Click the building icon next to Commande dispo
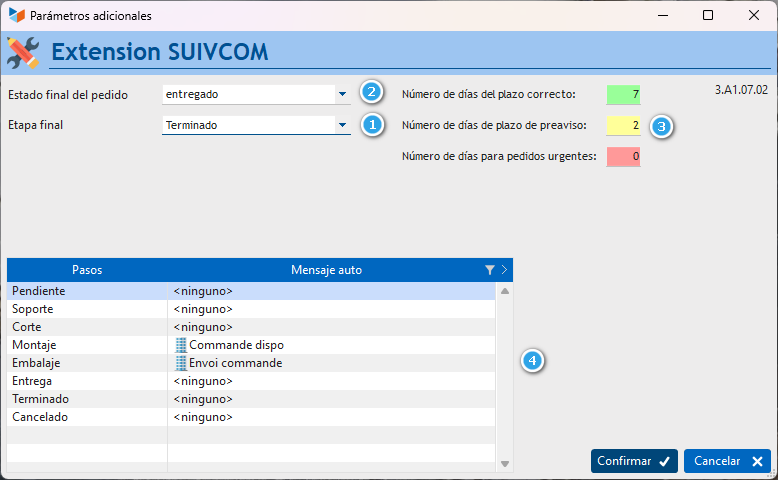 (181, 345)
